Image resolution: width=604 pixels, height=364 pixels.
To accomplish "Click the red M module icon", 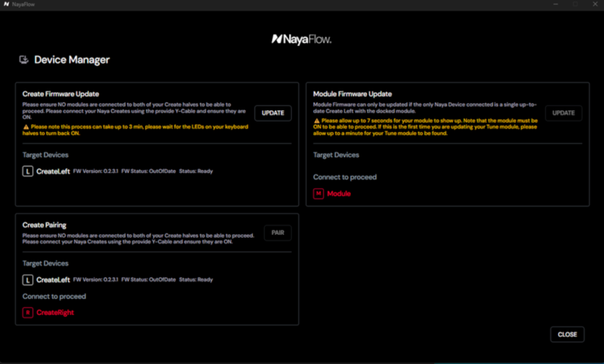I will point(318,193).
